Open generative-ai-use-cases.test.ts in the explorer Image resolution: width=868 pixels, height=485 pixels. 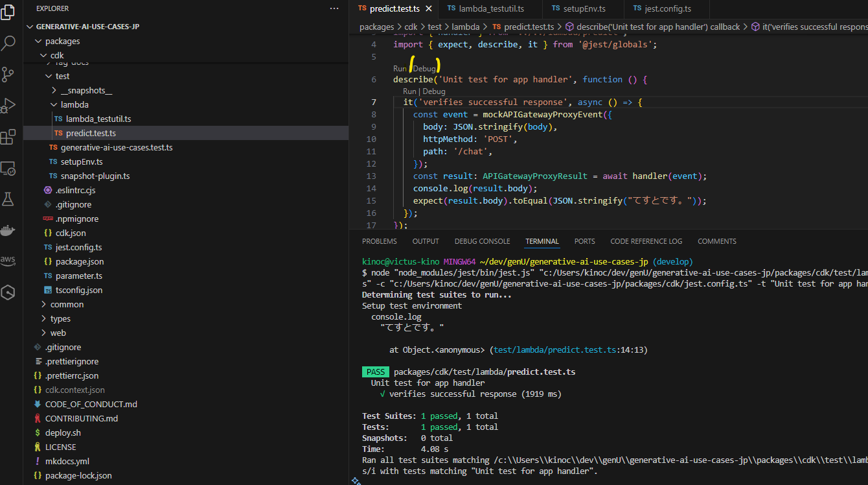117,147
